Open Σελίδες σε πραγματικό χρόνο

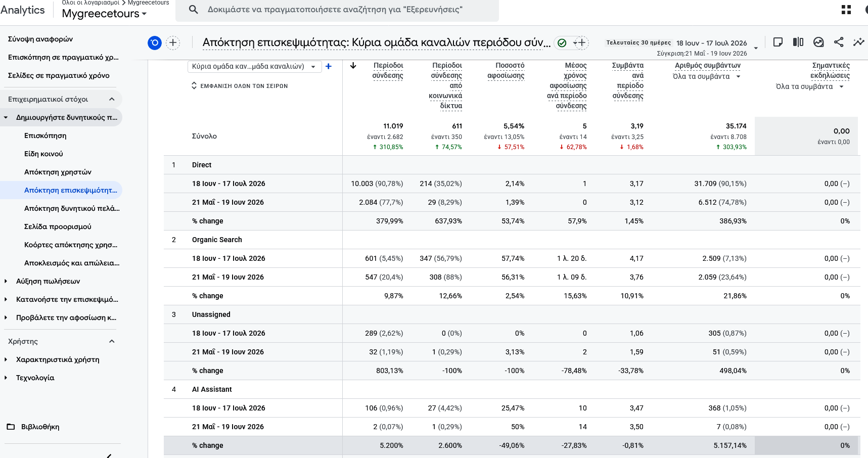tap(59, 75)
